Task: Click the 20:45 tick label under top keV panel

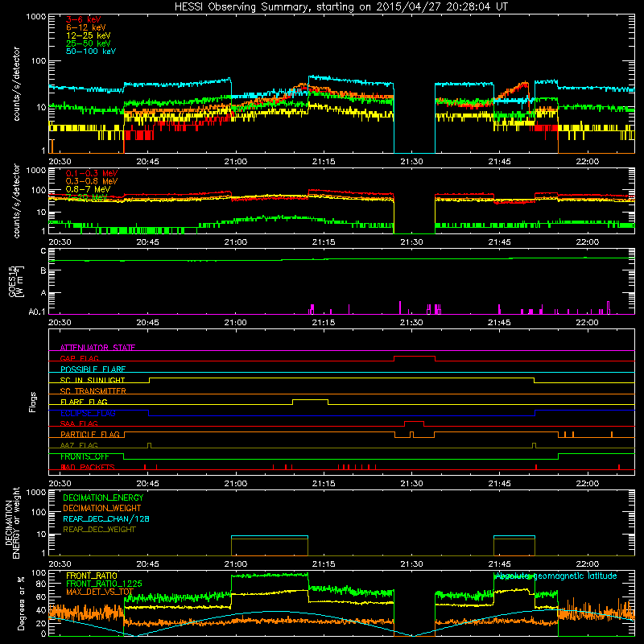Action: (x=148, y=162)
